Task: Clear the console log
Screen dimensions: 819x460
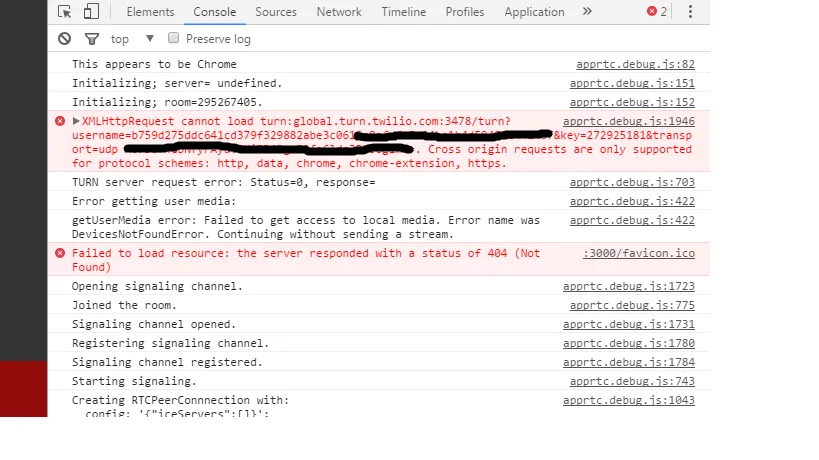Action: point(64,39)
